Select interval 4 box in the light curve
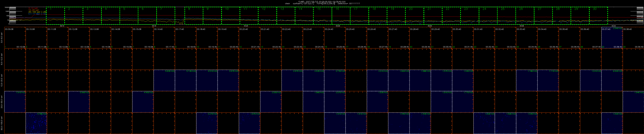 tap(110, 16)
